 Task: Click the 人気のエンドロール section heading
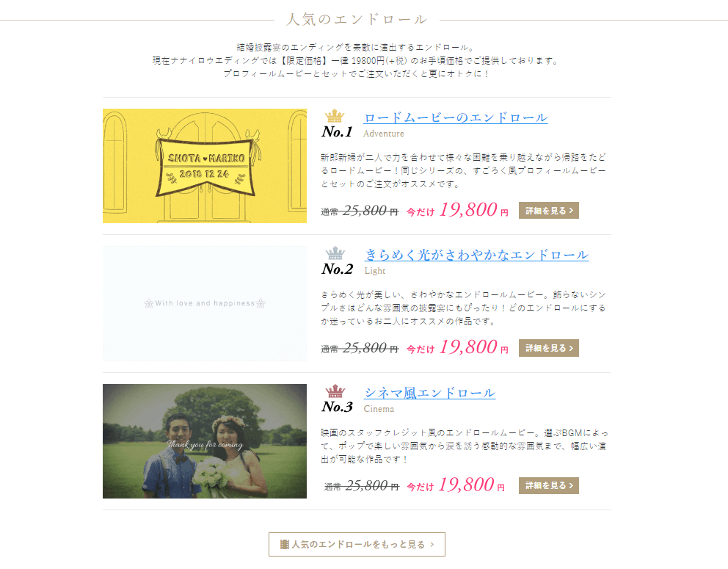(357, 20)
